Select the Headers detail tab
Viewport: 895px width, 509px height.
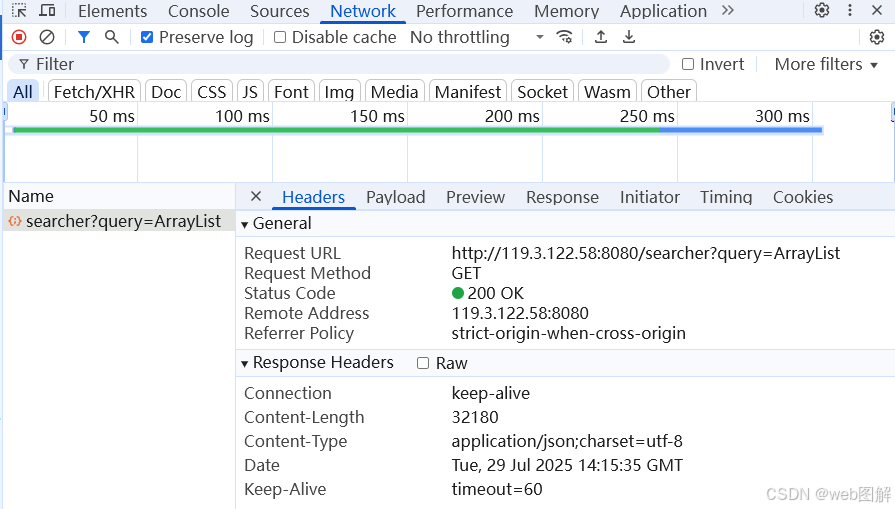[x=313, y=197]
